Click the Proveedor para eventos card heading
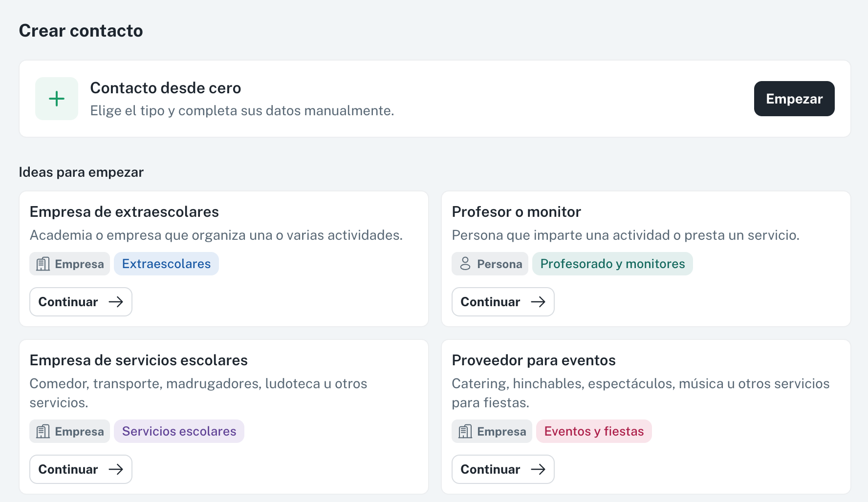 point(534,360)
